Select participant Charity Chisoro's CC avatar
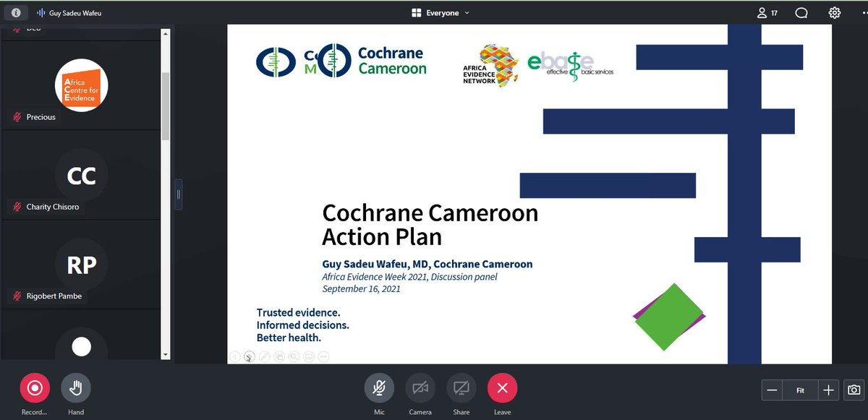The image size is (868, 420). click(x=82, y=176)
